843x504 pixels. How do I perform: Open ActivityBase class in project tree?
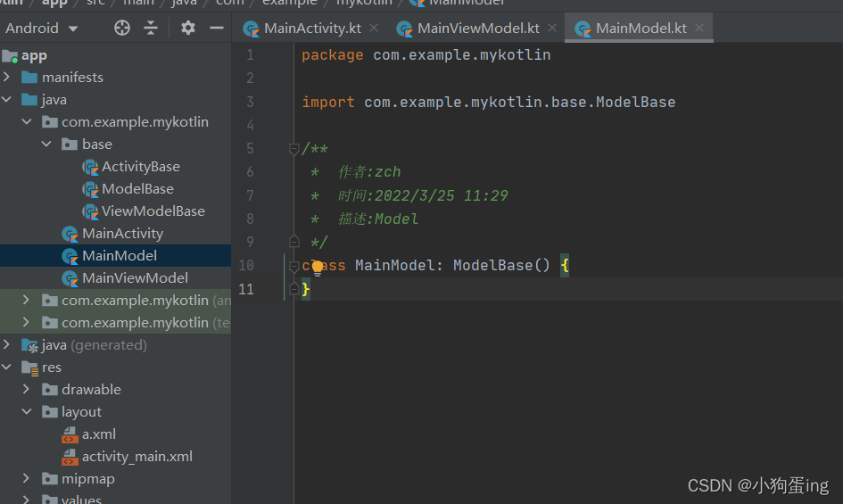point(140,167)
